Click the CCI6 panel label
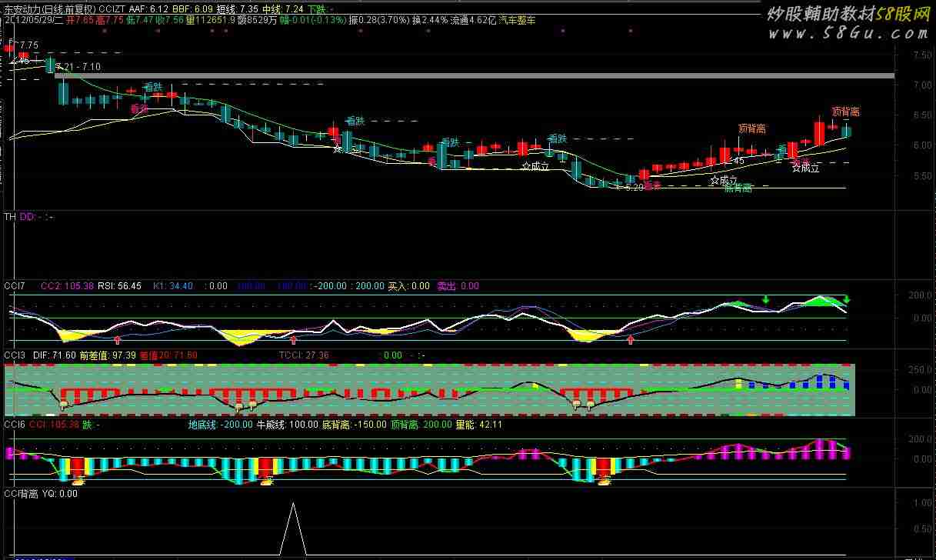 point(15,424)
